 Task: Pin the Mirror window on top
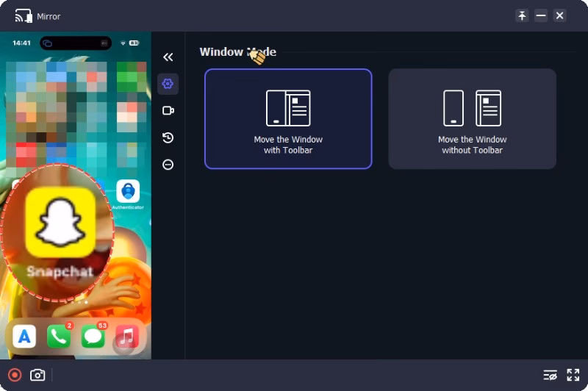tap(522, 15)
